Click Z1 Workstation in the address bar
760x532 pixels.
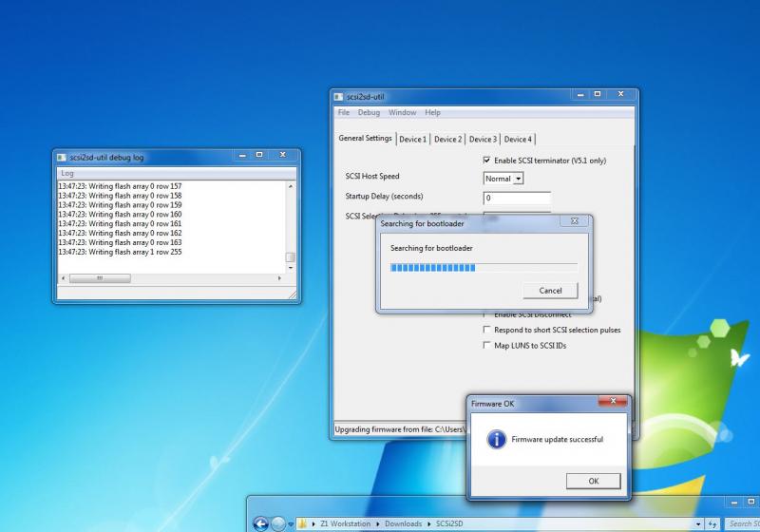click(345, 523)
